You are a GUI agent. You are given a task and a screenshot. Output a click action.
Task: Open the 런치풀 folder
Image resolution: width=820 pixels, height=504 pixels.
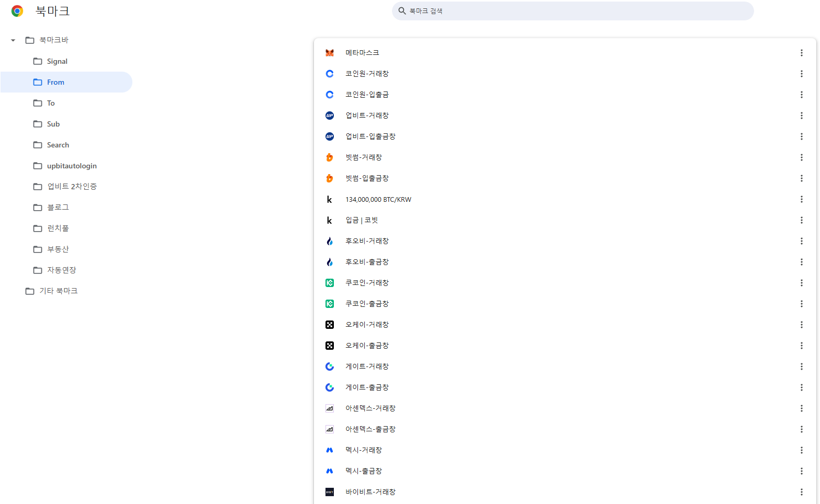(66, 228)
